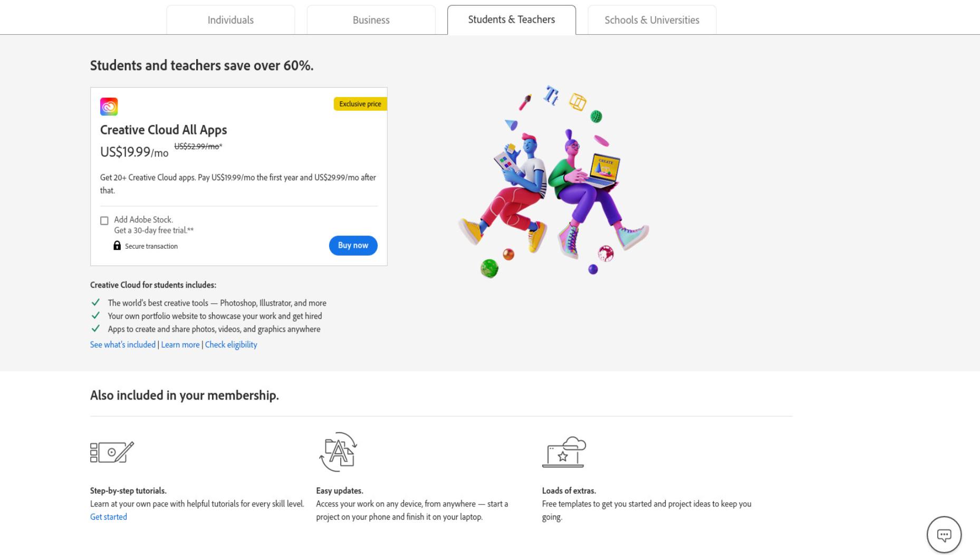Click the Creative Cloud logo icon
This screenshot has width=980, height=555.
pyautogui.click(x=109, y=106)
